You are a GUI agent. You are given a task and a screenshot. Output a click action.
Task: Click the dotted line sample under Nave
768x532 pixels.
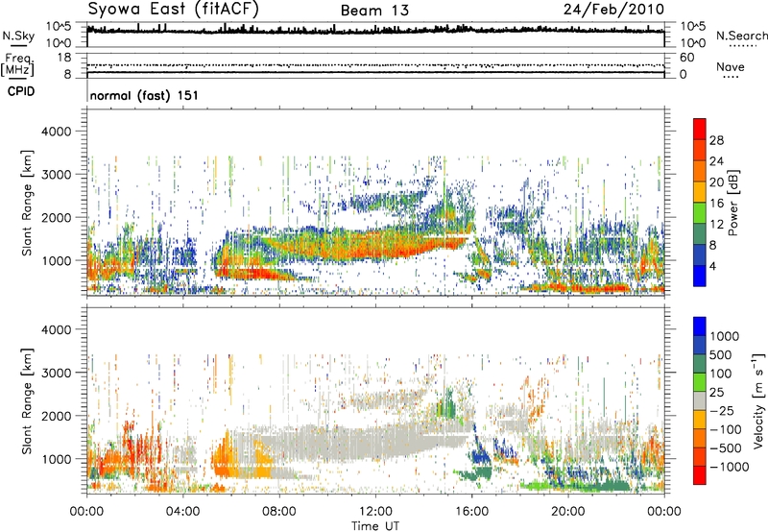tap(731, 77)
